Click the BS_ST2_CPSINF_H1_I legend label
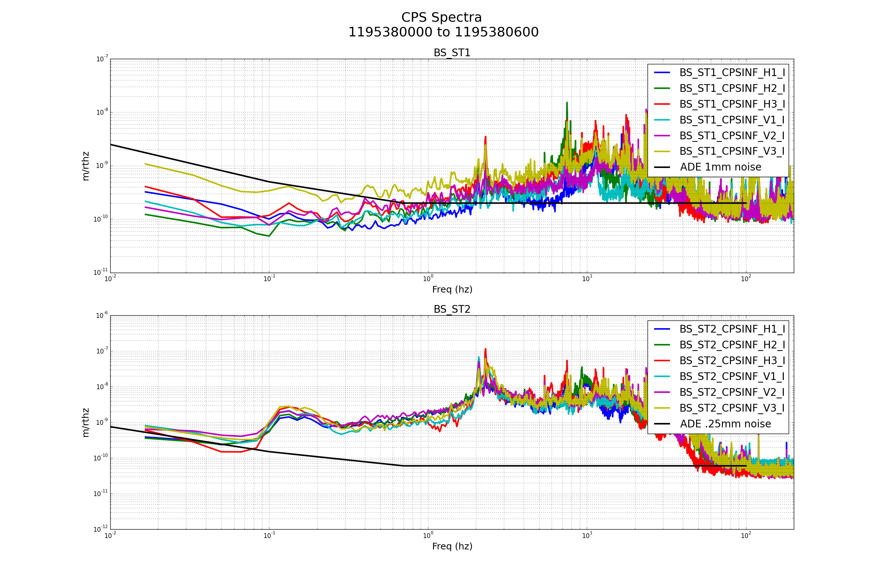The width and height of the screenshot is (882, 588). point(732,329)
